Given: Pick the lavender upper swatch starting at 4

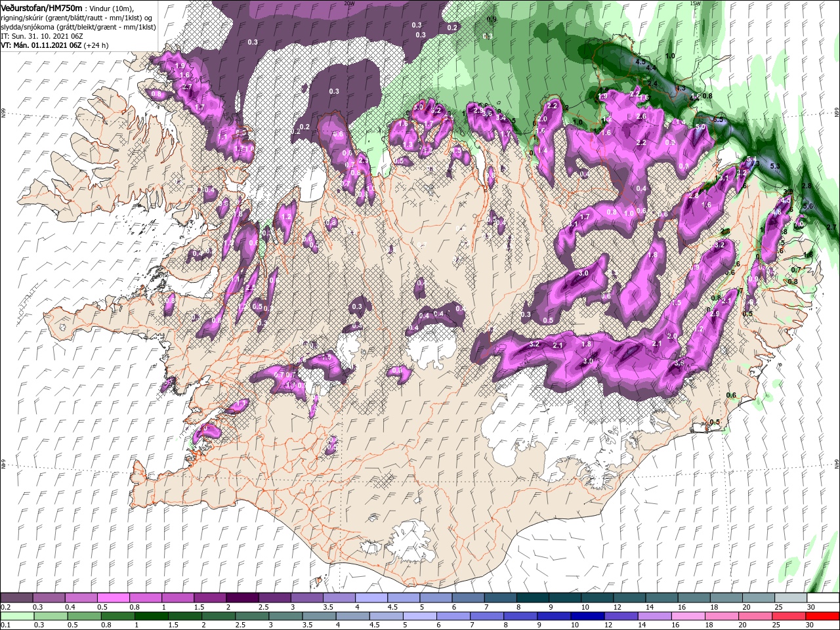Looking at the screenshot, I should coord(371,598).
